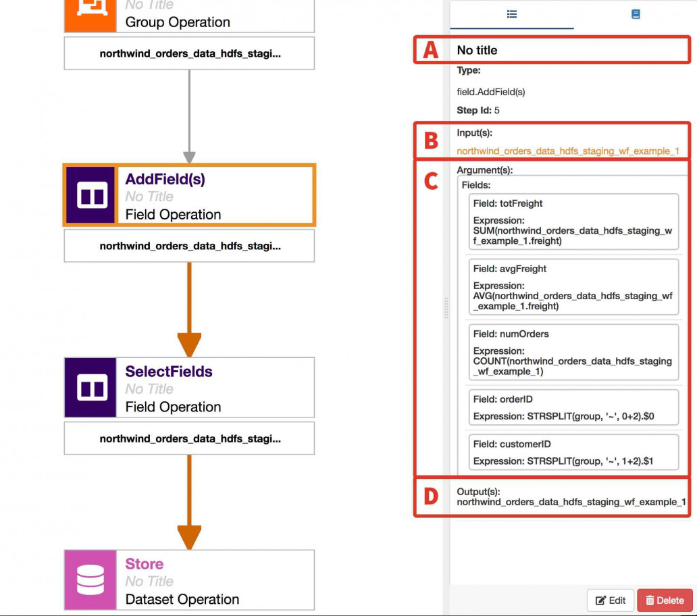Select the AddField(s) node title

click(165, 179)
